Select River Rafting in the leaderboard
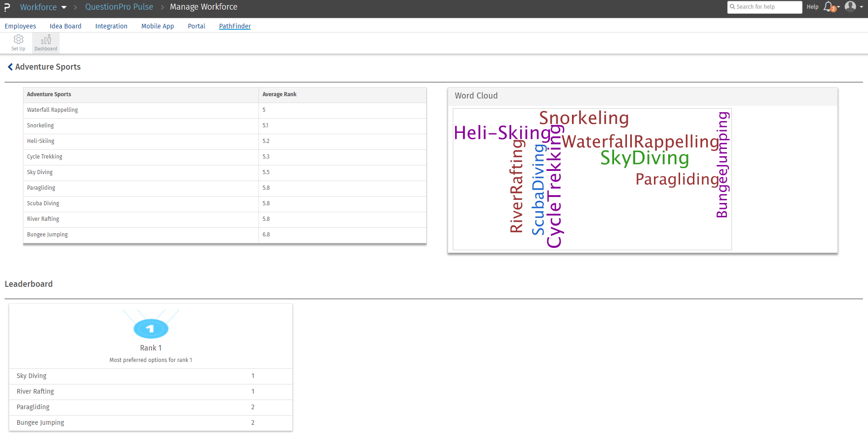Viewport: 868px width, 433px height. (x=151, y=392)
